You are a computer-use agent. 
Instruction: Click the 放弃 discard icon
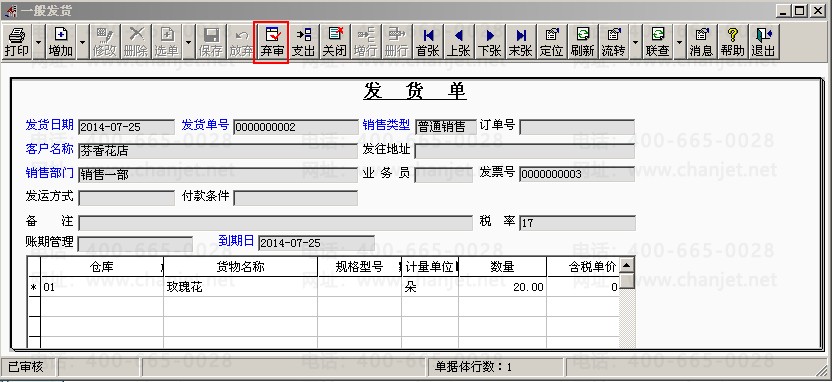241,41
